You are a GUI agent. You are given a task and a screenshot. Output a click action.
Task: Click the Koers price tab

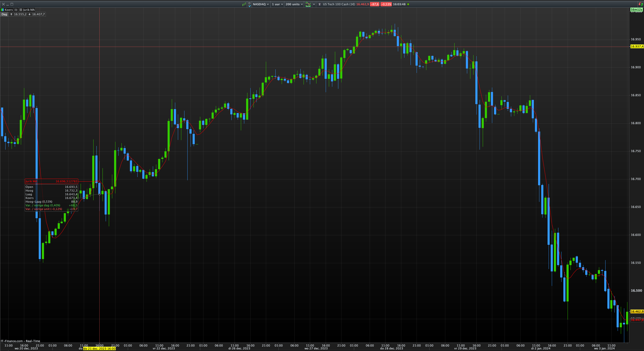coord(8,10)
